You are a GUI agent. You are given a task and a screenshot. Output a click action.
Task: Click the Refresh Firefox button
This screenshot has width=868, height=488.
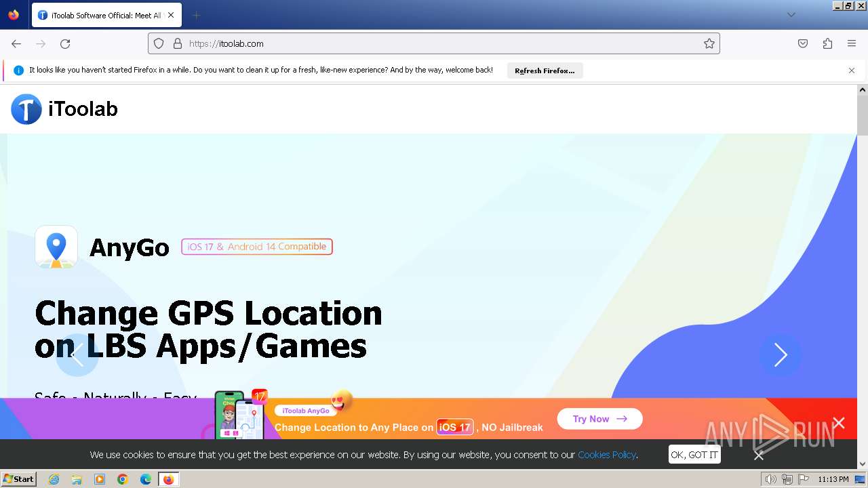coord(545,70)
